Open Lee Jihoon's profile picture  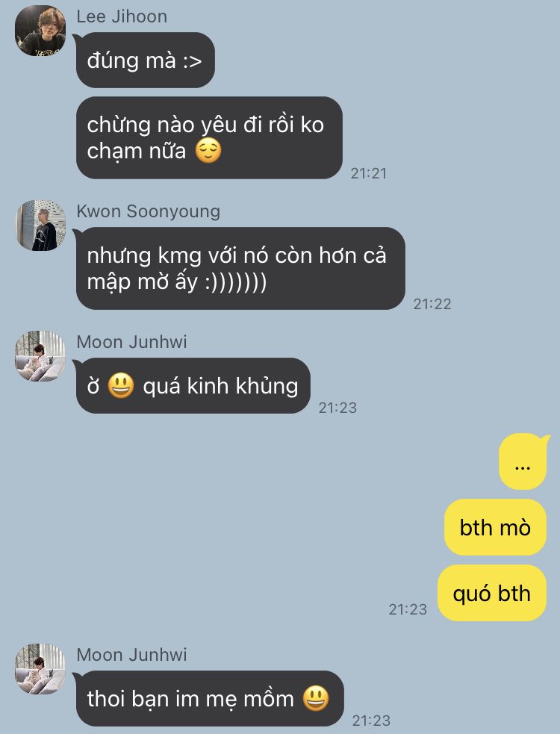(40, 31)
